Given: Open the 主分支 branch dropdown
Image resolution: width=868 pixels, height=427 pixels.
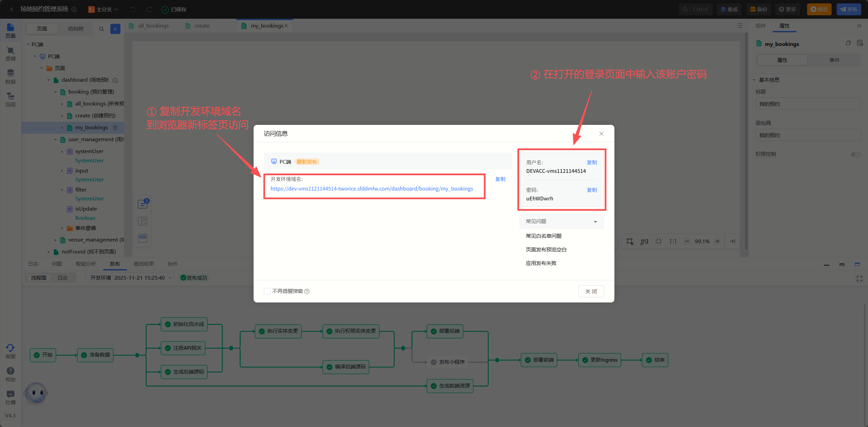Looking at the screenshot, I should point(103,9).
